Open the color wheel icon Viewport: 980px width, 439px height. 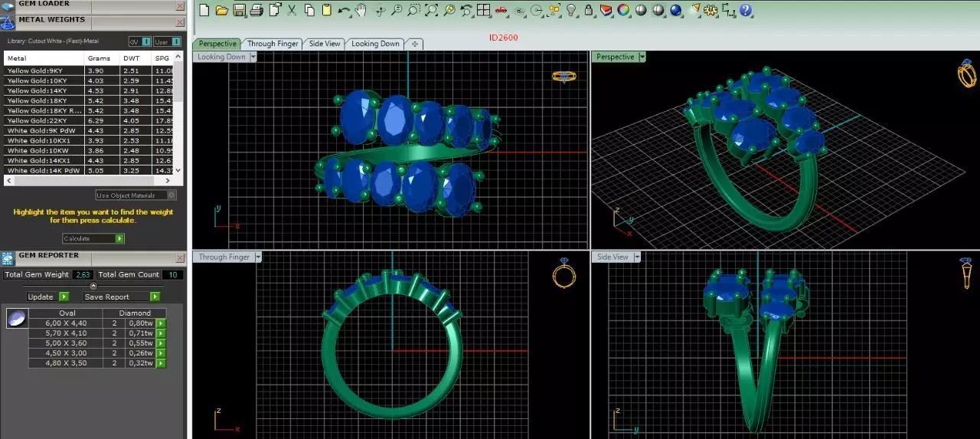coord(623,11)
